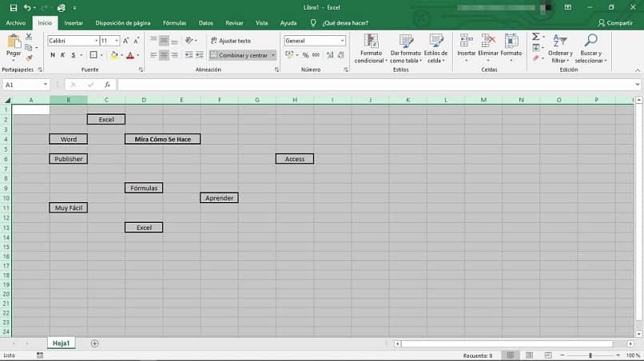Switch to Disposición de página tab

123,23
